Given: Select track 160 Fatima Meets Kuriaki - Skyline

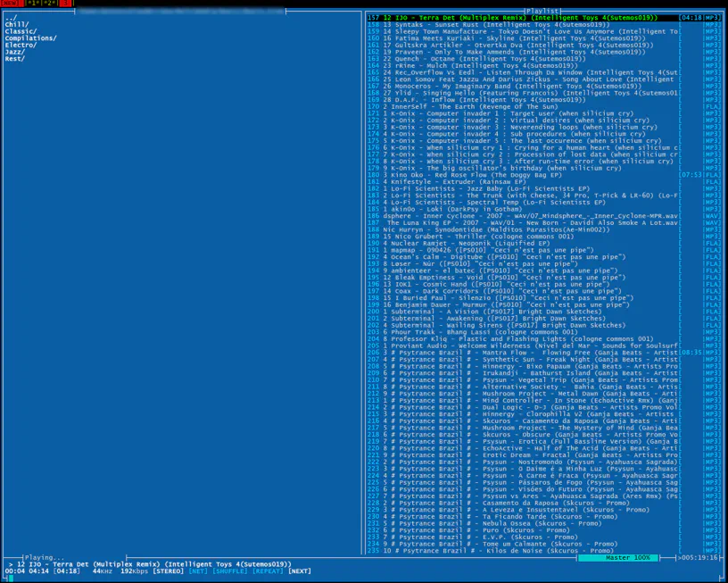Looking at the screenshot, I should 544,38.
